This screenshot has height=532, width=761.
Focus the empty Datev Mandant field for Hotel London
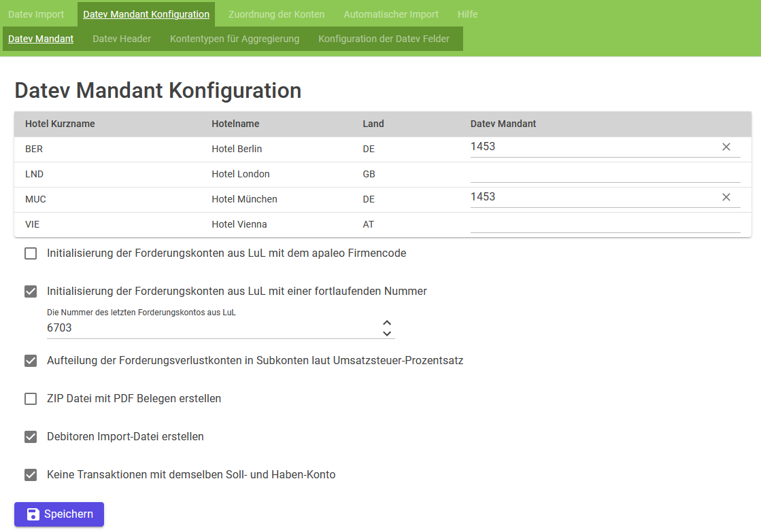click(605, 173)
